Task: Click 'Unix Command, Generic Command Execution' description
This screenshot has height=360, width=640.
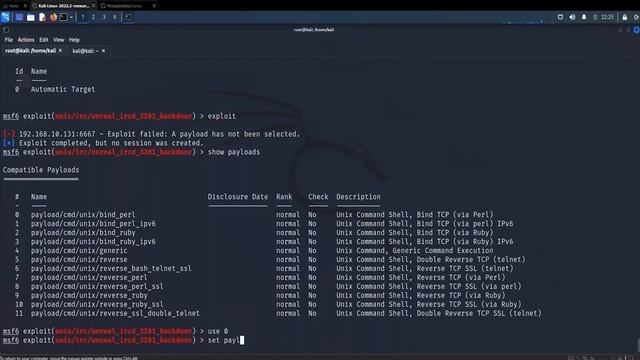Action: click(x=415, y=251)
